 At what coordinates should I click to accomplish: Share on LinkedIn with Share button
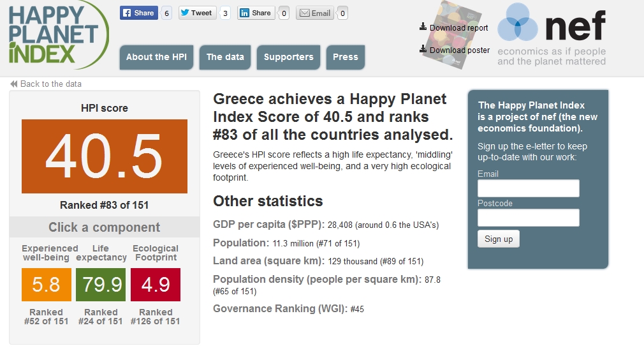click(x=256, y=13)
